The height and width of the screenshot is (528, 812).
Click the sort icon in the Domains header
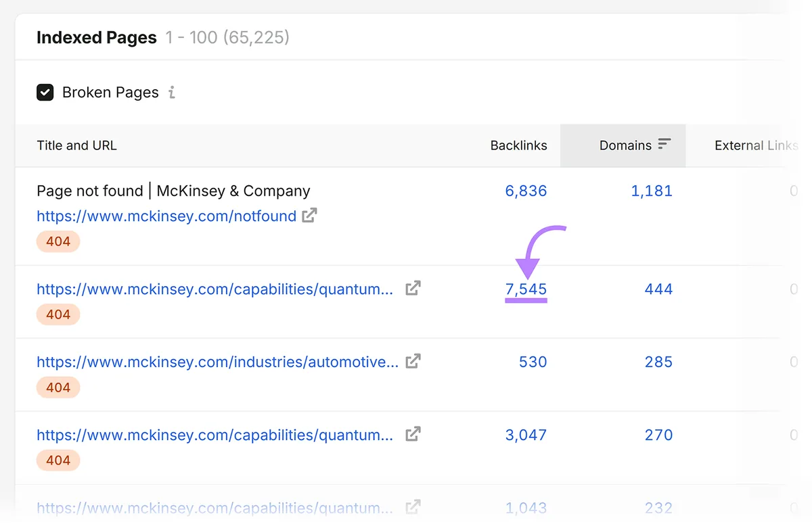click(664, 145)
